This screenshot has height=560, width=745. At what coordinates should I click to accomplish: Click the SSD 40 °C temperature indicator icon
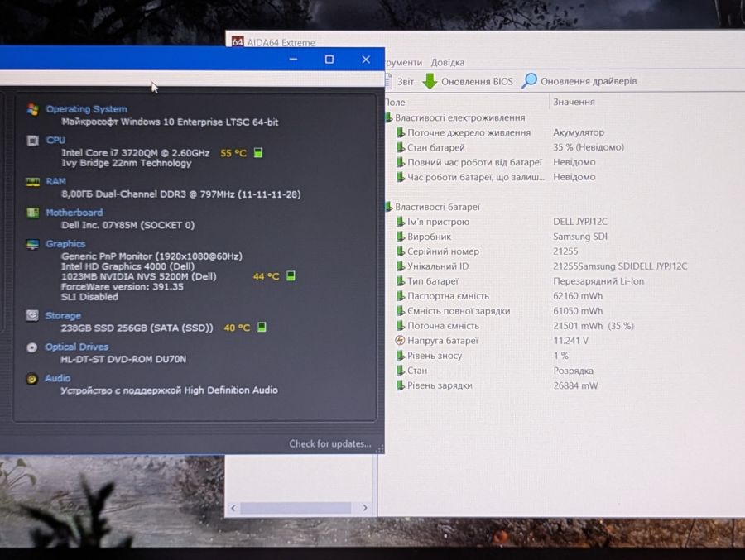coord(262,327)
